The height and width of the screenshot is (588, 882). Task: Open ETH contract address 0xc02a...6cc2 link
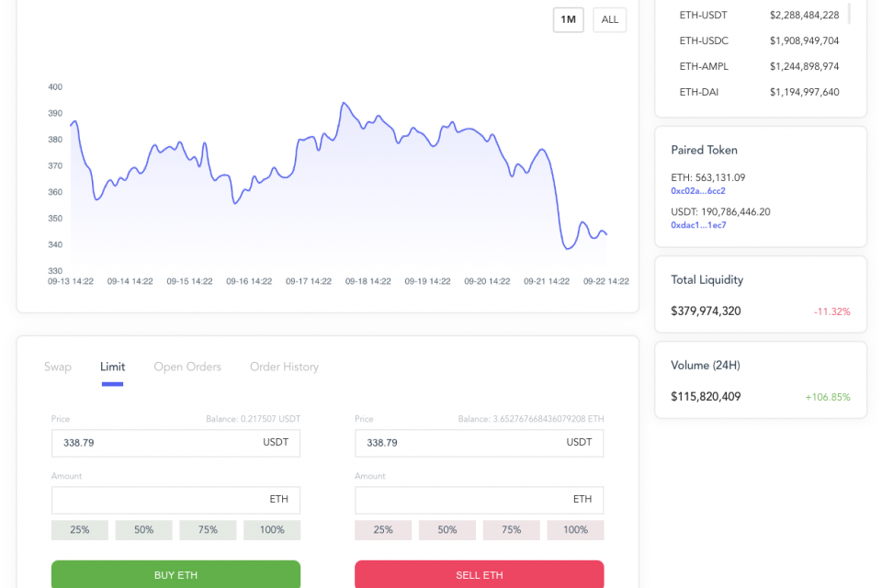(x=698, y=191)
